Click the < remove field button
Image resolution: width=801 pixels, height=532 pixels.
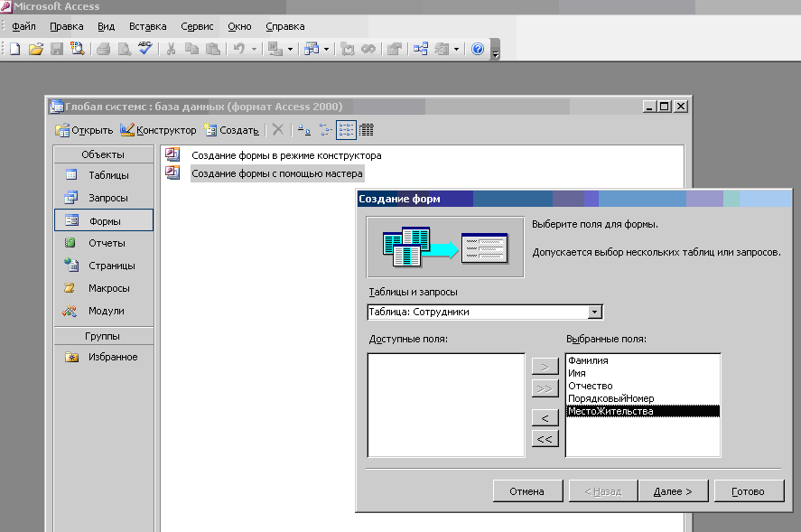[545, 418]
